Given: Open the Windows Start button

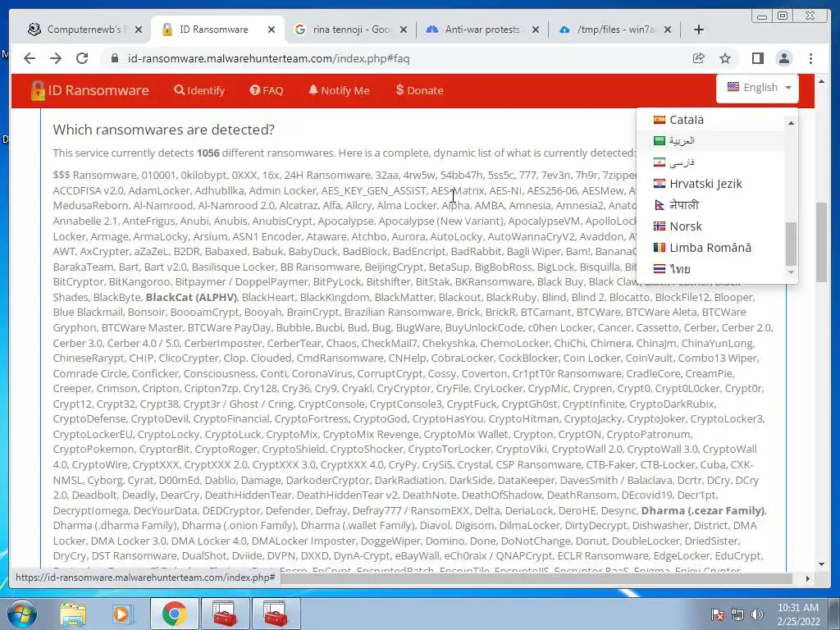Looking at the screenshot, I should 22,614.
